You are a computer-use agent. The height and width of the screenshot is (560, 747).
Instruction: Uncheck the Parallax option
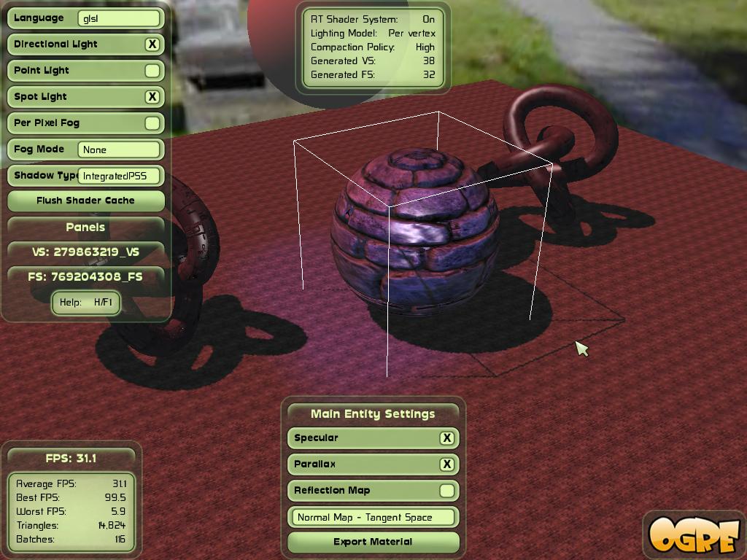446,464
